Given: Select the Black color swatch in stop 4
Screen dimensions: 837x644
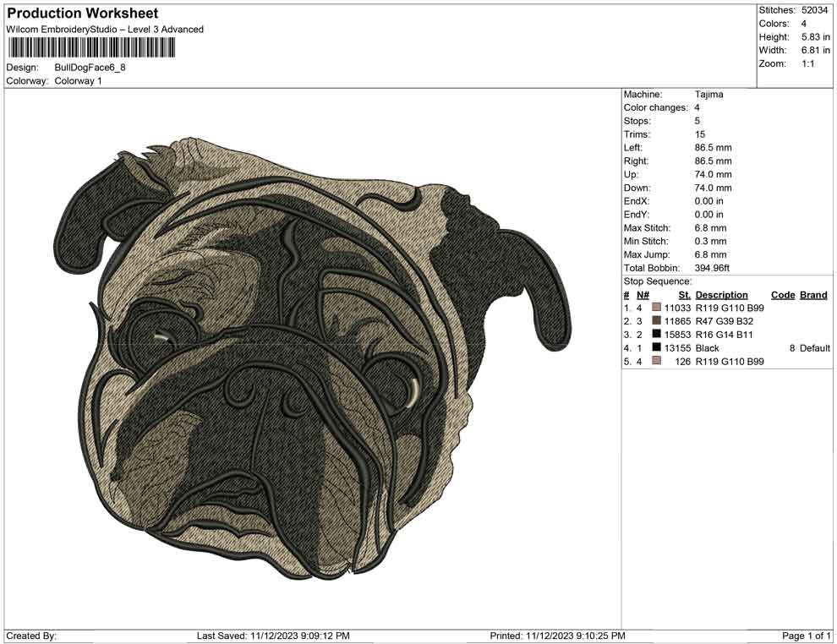Looking at the screenshot, I should (x=657, y=347).
